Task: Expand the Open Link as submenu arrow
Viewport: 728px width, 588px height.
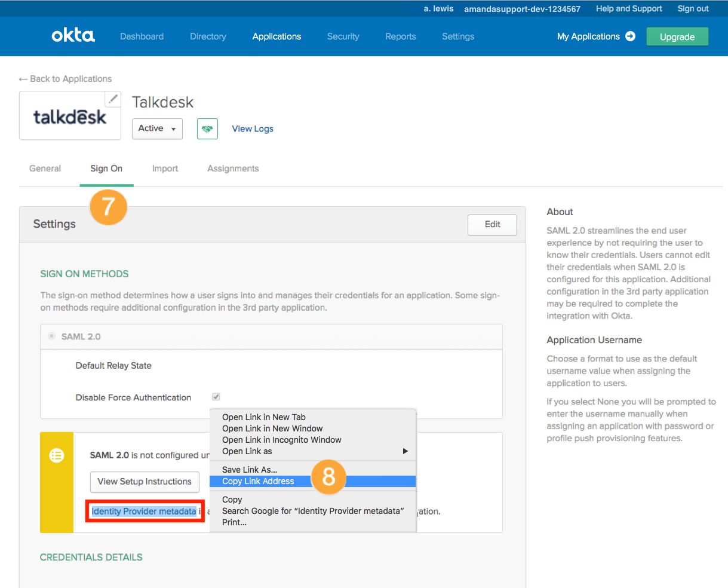Action: pyautogui.click(x=406, y=451)
